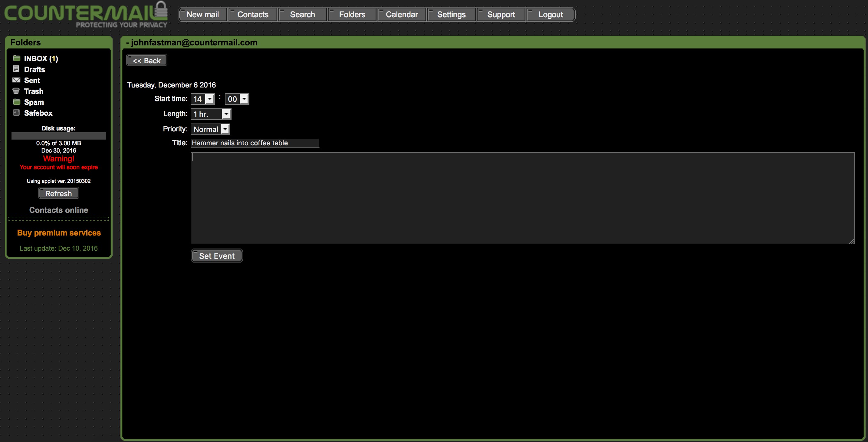Click into the event Title field
Viewport: 868px width, 442px height.
(255, 143)
